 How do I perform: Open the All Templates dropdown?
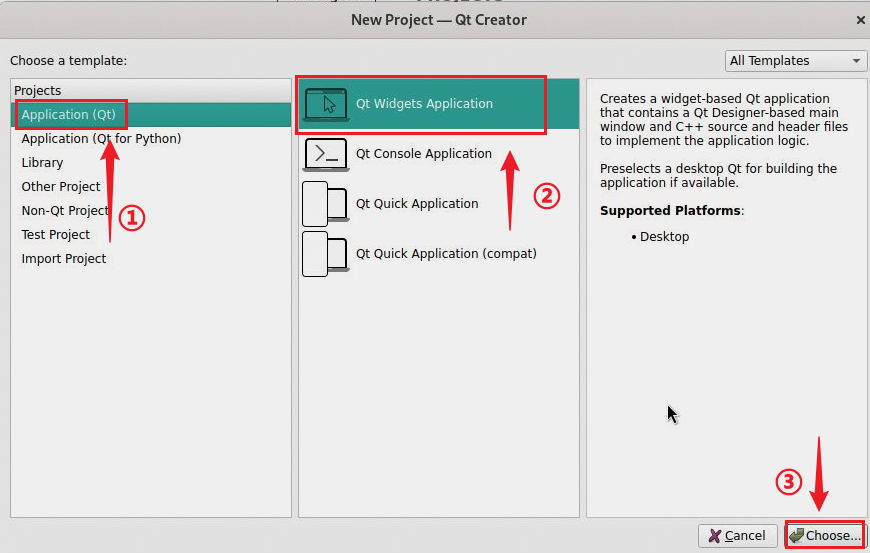[796, 61]
